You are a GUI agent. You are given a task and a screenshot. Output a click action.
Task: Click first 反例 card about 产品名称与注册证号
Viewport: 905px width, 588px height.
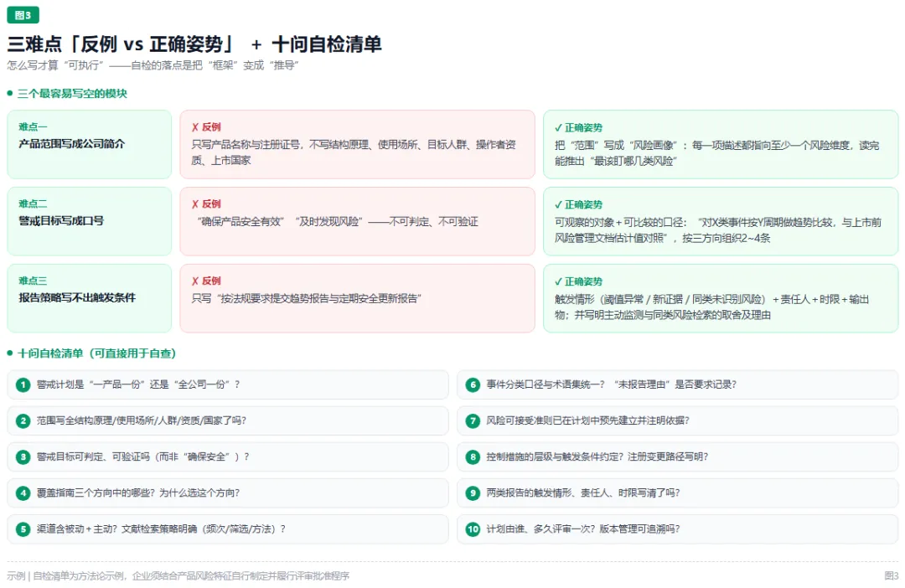click(x=357, y=144)
